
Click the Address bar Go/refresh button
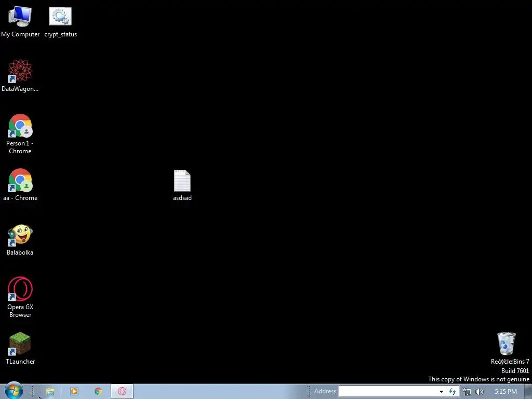(x=453, y=392)
